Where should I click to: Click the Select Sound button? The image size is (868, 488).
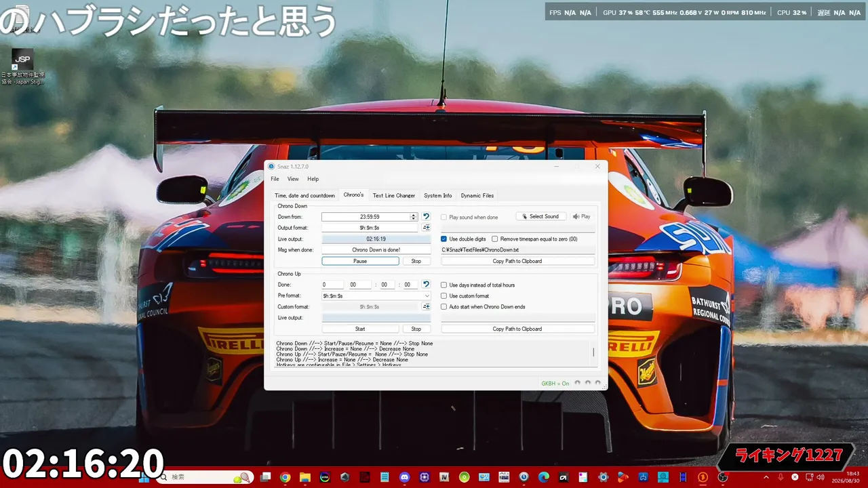click(540, 217)
